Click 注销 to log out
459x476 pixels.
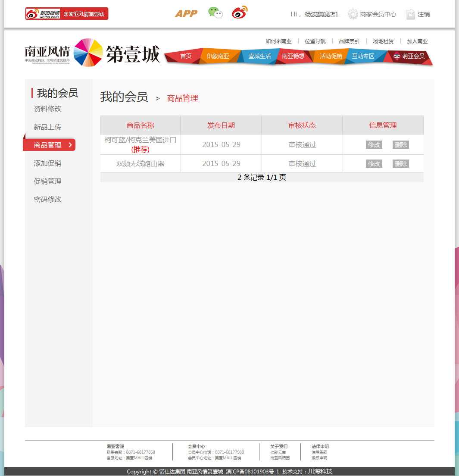(x=424, y=14)
